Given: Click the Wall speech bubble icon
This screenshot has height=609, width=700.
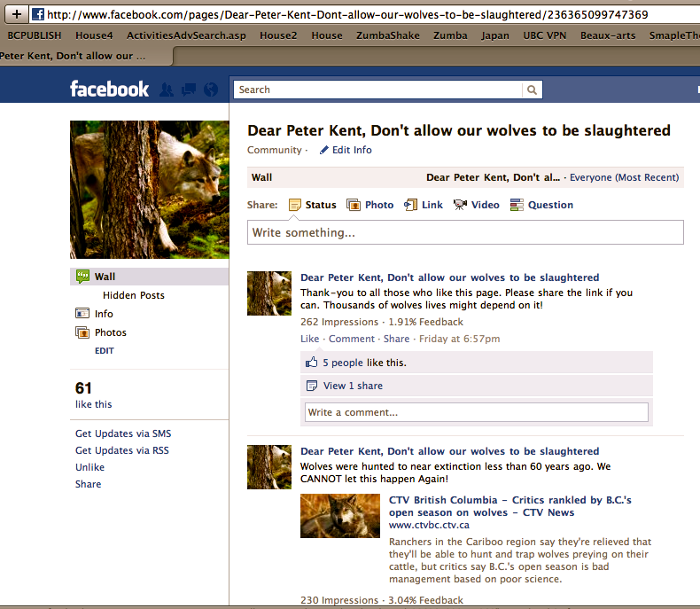Looking at the screenshot, I should tap(82, 277).
